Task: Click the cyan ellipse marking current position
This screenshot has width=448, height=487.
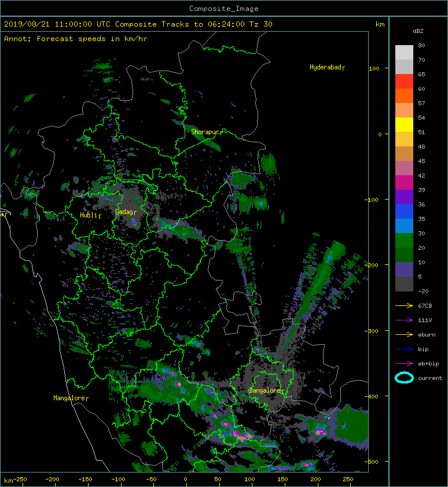Action: point(404,378)
